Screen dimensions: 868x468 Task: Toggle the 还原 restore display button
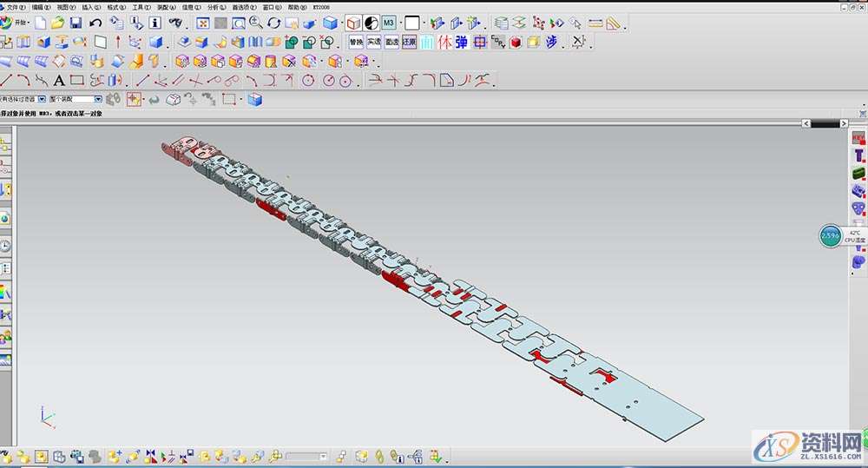click(x=409, y=42)
